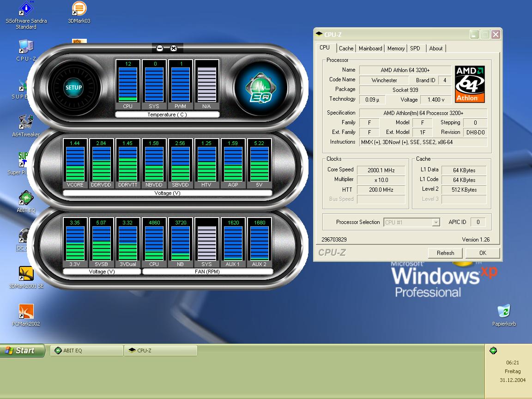
Task: Click the SETUP button in ABIT EQ
Action: click(x=73, y=87)
